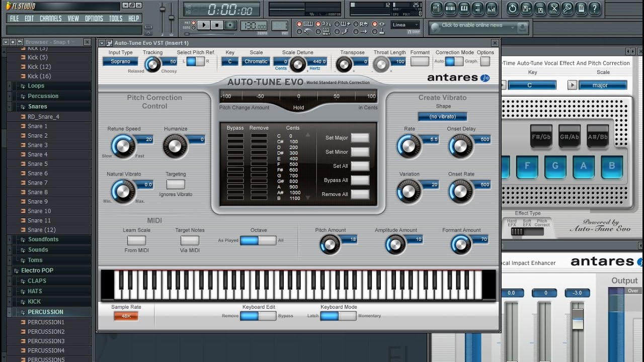Select SONG mode radio in transport
644x362 pixels.
(x=193, y=27)
